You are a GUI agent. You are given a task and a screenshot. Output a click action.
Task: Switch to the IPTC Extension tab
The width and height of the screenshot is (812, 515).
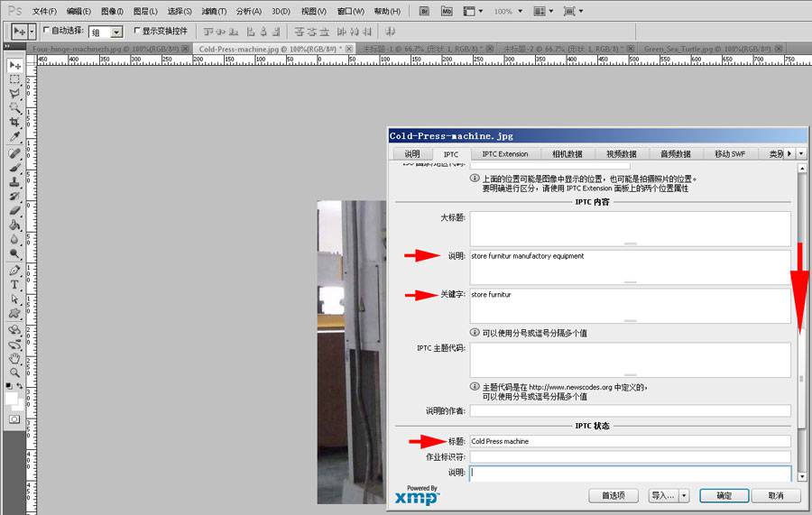pos(505,154)
